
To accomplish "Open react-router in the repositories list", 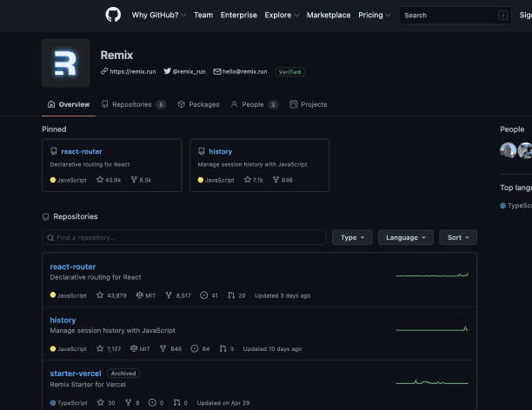I will tap(73, 267).
